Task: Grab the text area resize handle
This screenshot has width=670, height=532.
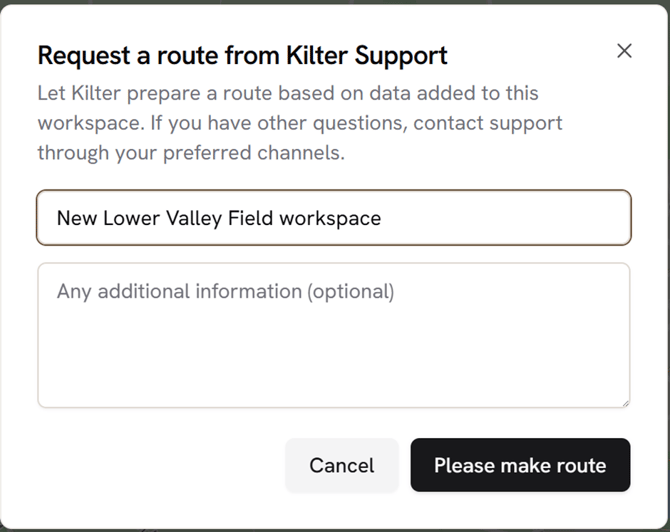Action: pyautogui.click(x=624, y=402)
